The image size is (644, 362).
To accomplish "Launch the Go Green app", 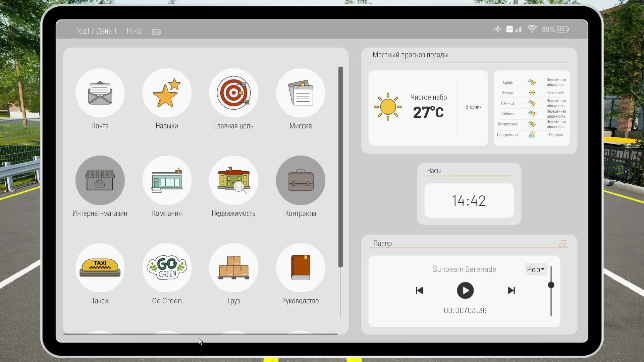I will [167, 268].
